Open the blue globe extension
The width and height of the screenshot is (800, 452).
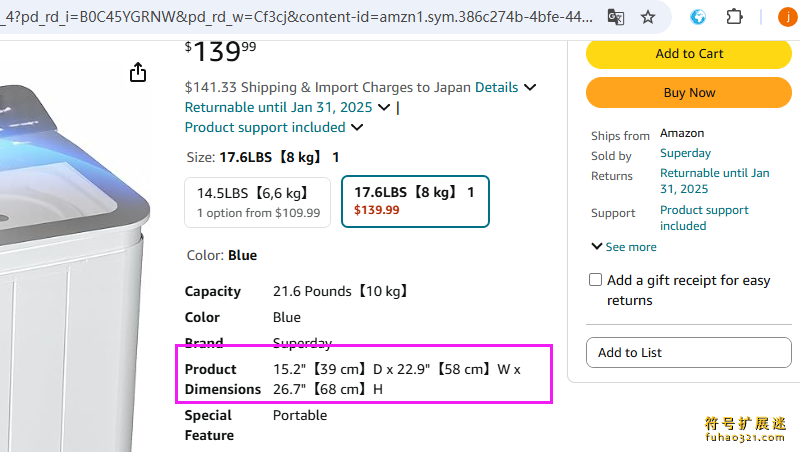[699, 17]
